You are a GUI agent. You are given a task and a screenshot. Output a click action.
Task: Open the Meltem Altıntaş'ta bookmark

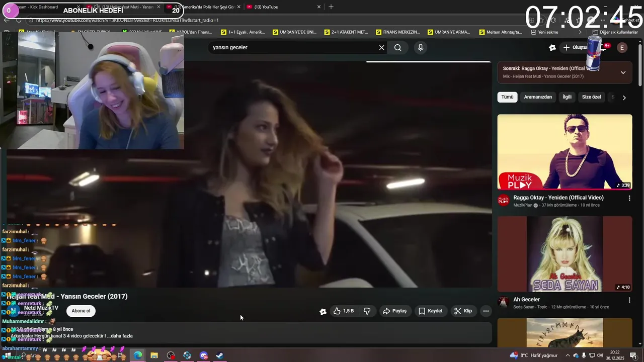pos(501,32)
